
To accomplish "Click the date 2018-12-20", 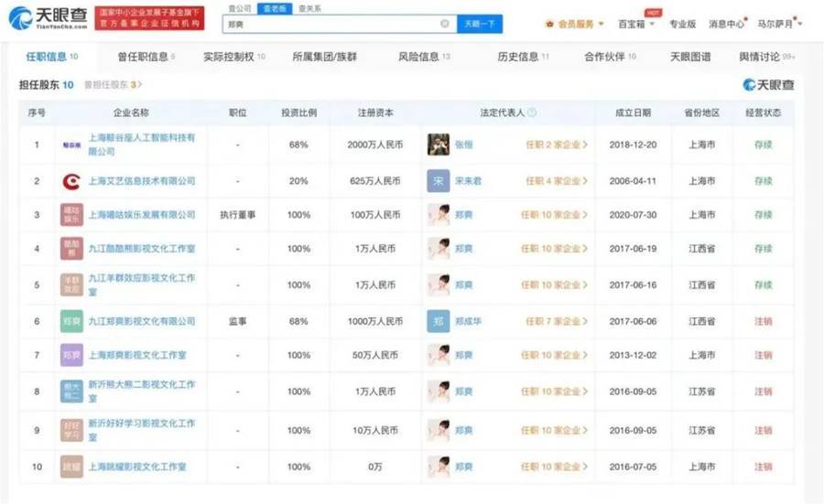I will tap(633, 145).
